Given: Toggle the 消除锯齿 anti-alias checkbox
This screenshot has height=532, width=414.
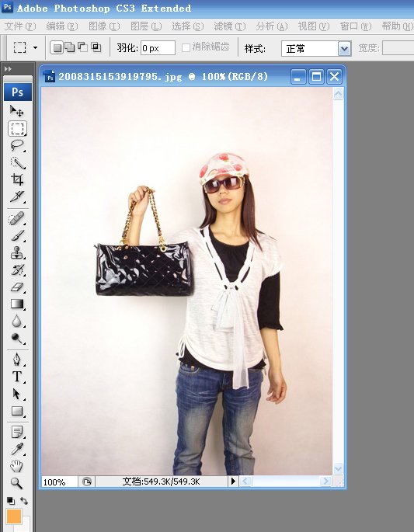Looking at the screenshot, I should pos(186,47).
